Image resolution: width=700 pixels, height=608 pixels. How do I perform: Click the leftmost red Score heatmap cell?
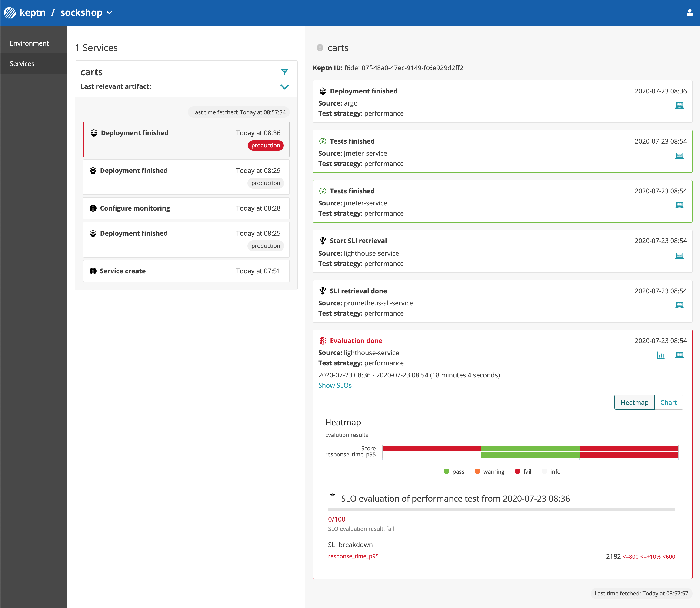432,448
